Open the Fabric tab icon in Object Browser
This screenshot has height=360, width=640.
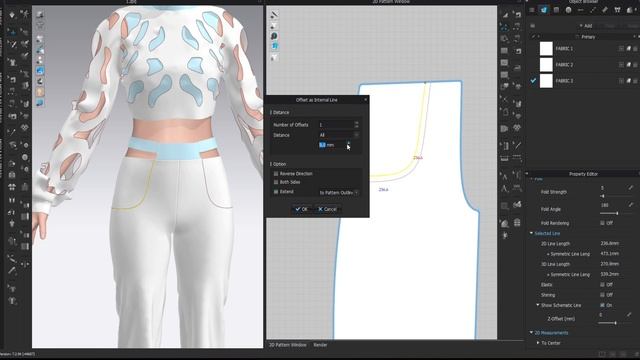click(x=544, y=10)
